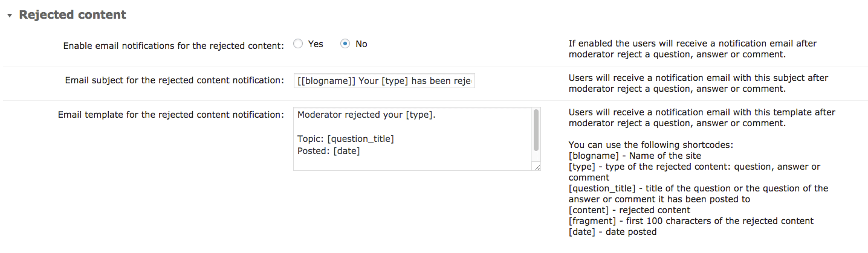Click the textarea resize handle icon
868x253 pixels.
(x=537, y=167)
